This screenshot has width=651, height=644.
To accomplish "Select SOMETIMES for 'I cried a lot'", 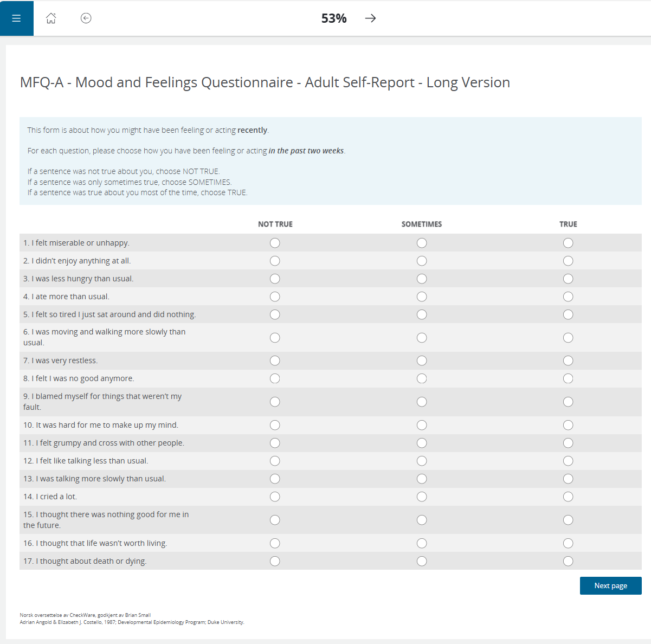I will (x=422, y=497).
